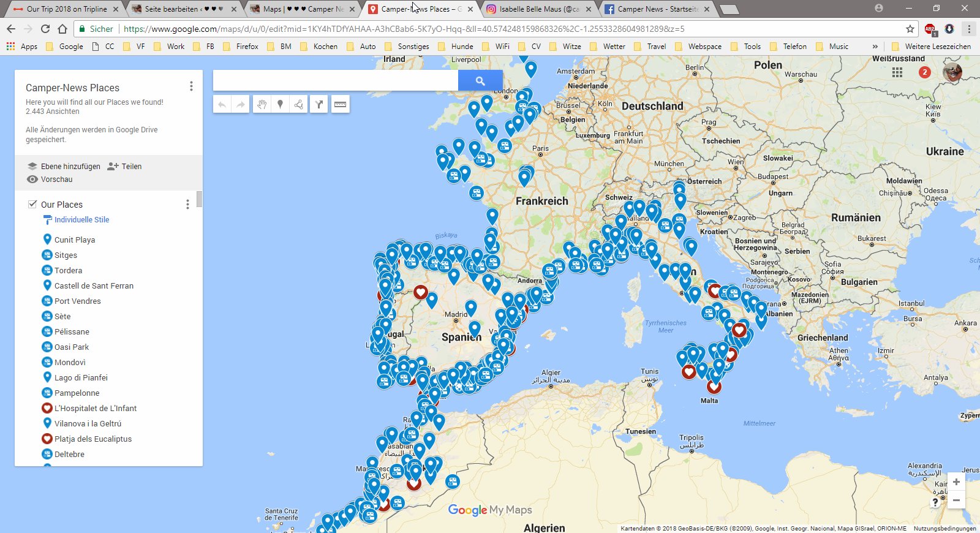This screenshot has width=980, height=533.
Task: Click the map description text
Action: 94,102
